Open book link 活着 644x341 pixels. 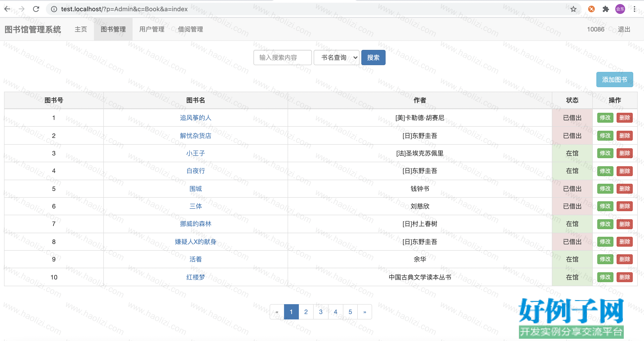[195, 259]
